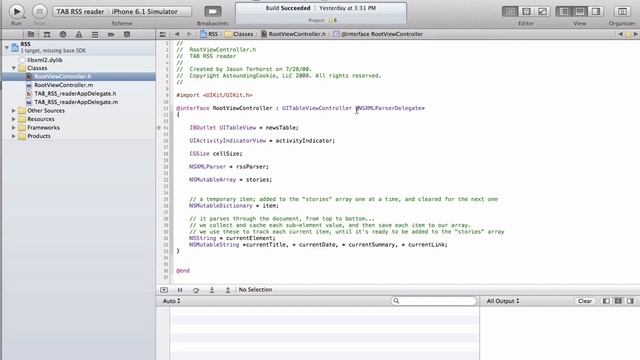Click the #import UIKit line
Viewport: 640px width, 360px height.
tap(214, 95)
